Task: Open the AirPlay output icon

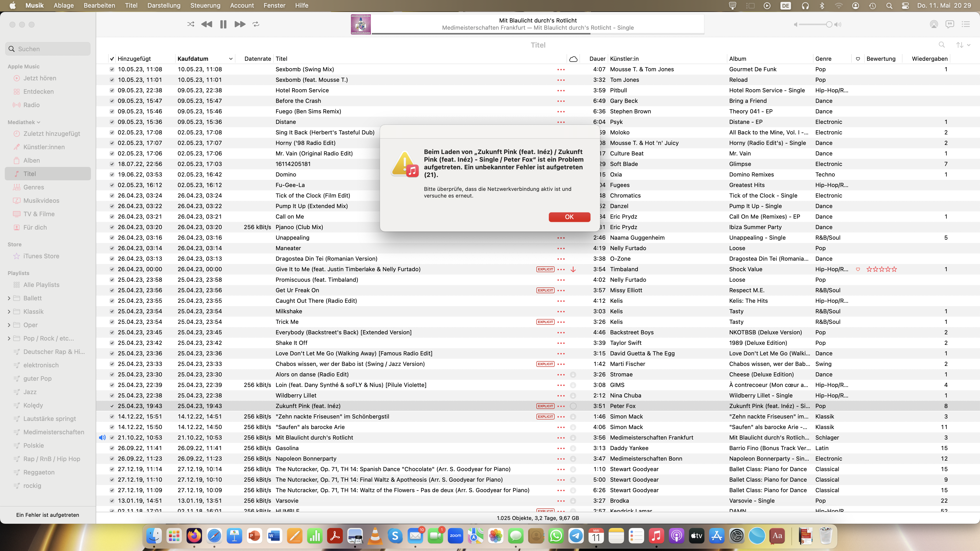Action: pyautogui.click(x=934, y=24)
